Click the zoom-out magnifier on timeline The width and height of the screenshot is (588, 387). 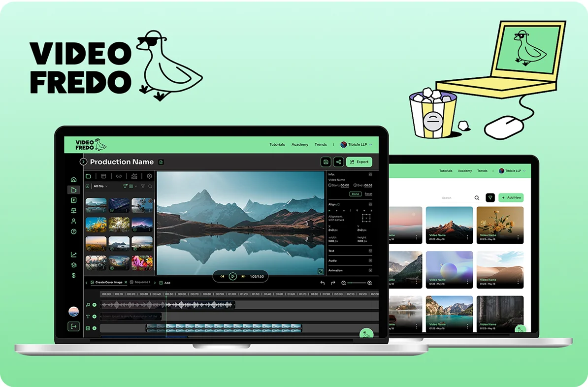344,283
